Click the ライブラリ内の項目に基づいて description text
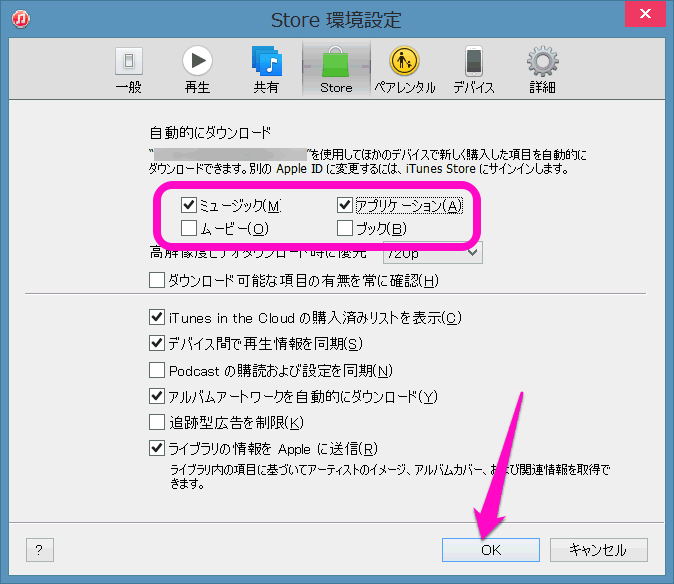The height and width of the screenshot is (584, 674). (x=389, y=476)
